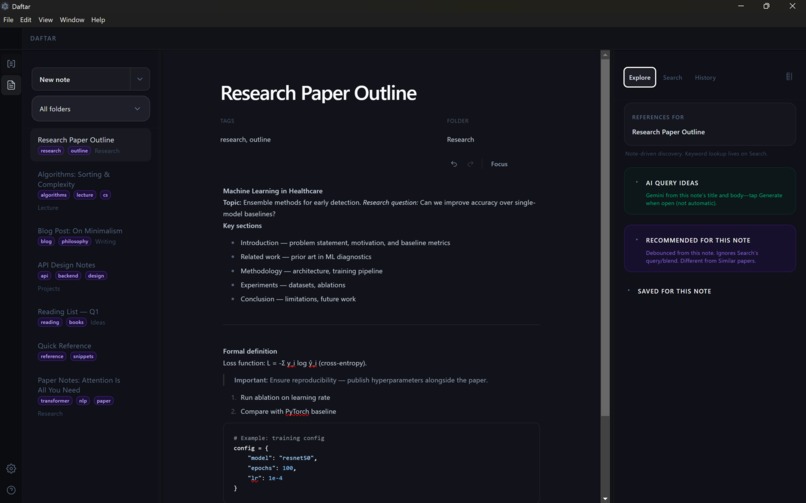Click the 'nlp' tag chip
Screen dimensions: 806x503
[83, 401]
